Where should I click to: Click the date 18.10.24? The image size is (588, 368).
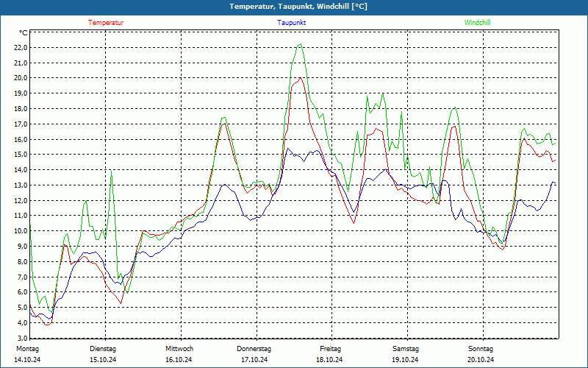(x=329, y=360)
